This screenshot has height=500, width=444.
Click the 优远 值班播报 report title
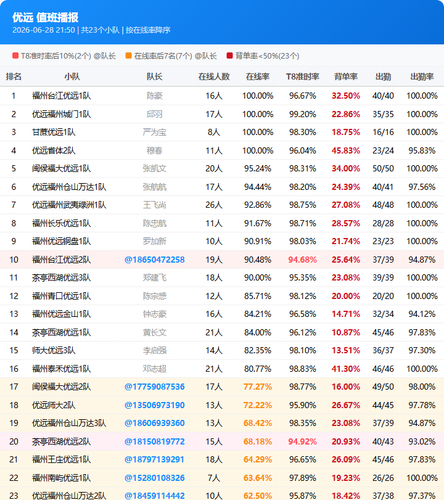45,17
